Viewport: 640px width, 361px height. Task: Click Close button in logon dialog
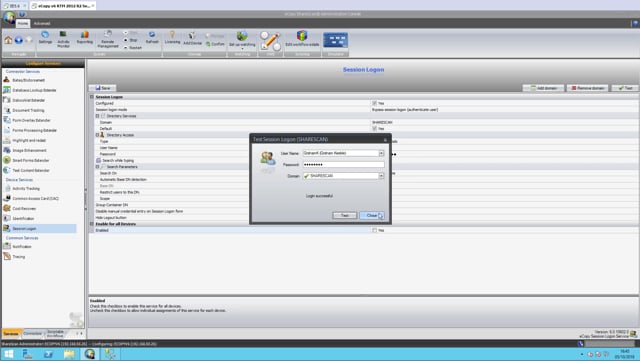[x=372, y=215]
